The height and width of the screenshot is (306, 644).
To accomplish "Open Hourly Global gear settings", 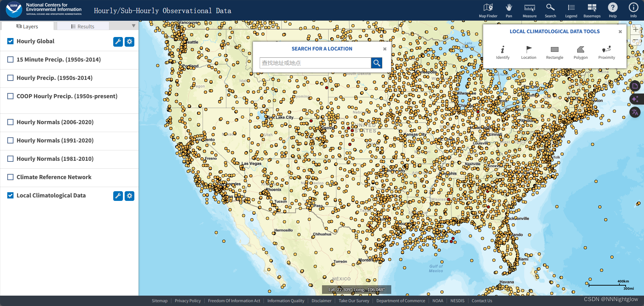I will [x=129, y=42].
